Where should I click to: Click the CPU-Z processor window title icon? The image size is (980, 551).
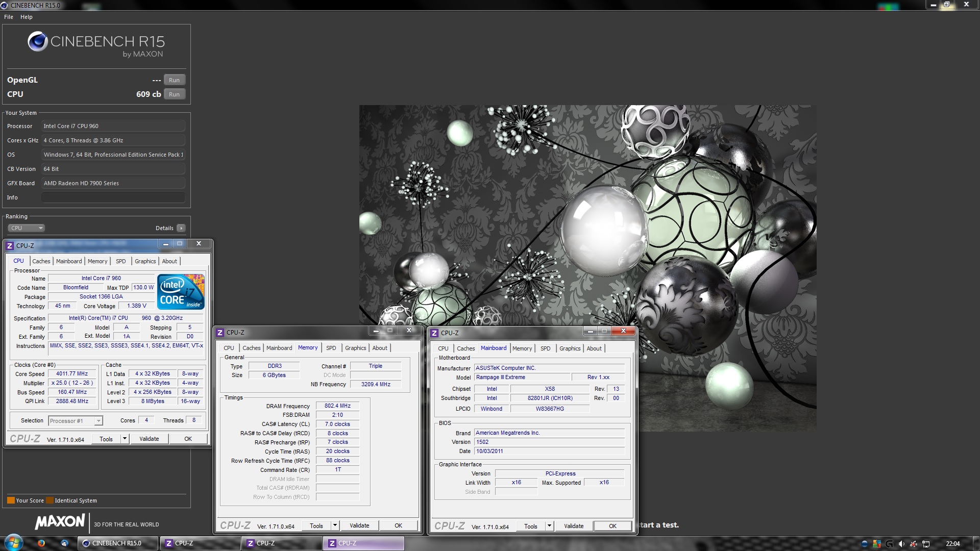9,245
